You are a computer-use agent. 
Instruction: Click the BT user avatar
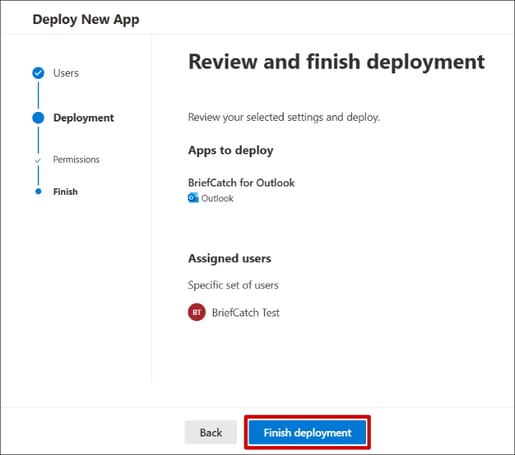pyautogui.click(x=197, y=312)
